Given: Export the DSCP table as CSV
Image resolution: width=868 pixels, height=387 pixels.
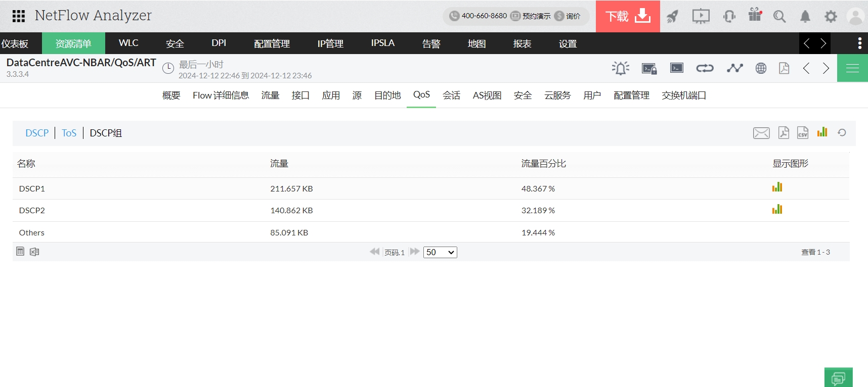Looking at the screenshot, I should point(802,133).
